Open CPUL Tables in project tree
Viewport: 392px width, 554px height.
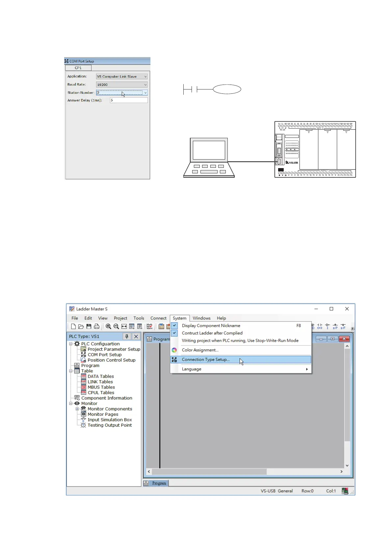pos(101,393)
